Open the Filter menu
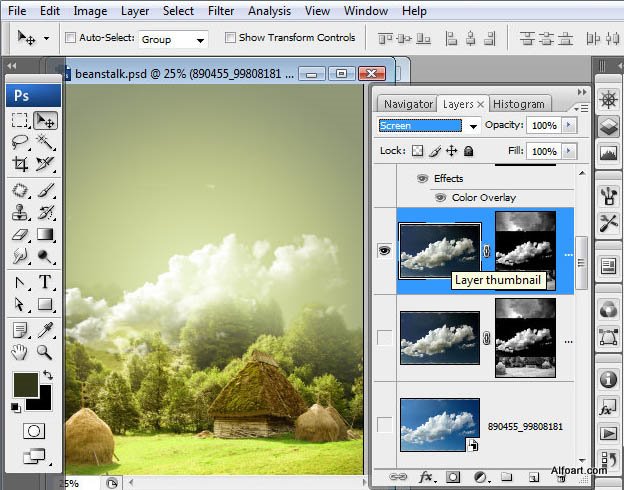This screenshot has height=490, width=624. click(221, 11)
